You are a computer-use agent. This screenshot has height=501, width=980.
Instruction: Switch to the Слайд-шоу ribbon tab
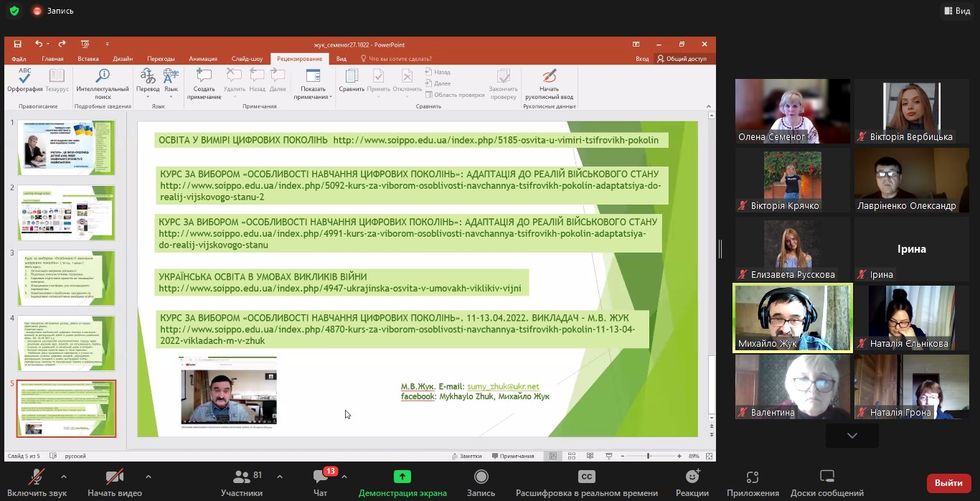(247, 59)
